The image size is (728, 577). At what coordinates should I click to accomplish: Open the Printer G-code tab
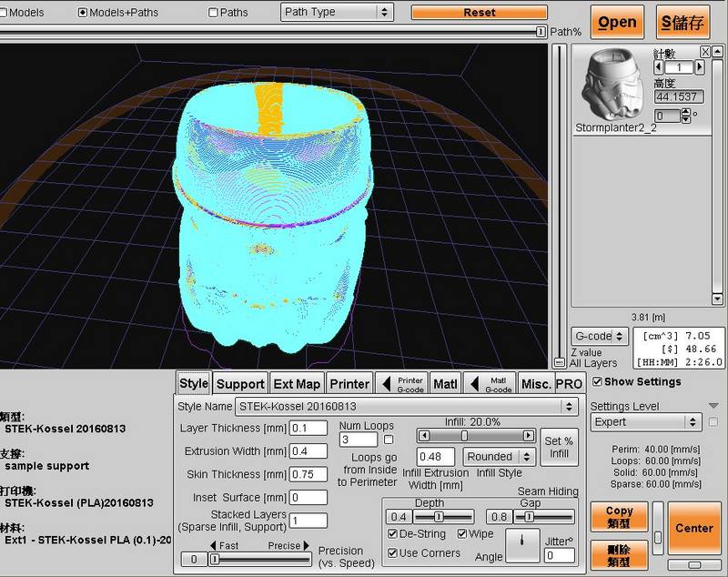click(x=401, y=384)
